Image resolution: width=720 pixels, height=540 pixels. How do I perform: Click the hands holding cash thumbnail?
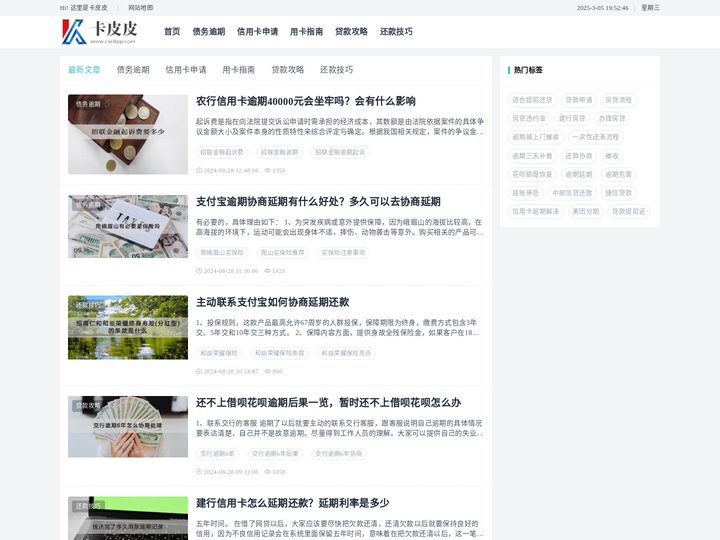coord(128,427)
